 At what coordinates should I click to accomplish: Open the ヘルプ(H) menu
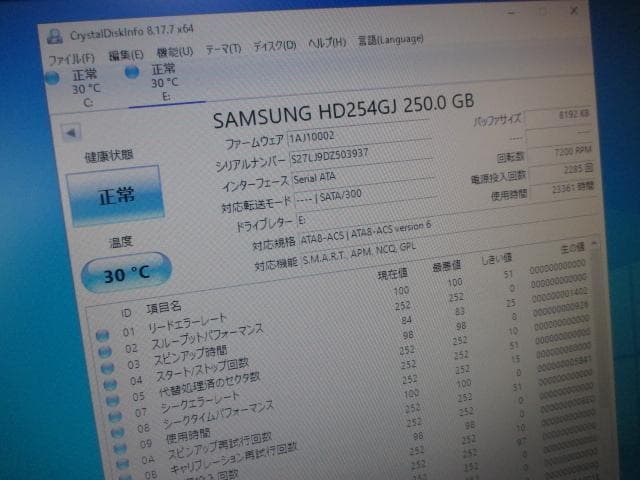click(327, 42)
